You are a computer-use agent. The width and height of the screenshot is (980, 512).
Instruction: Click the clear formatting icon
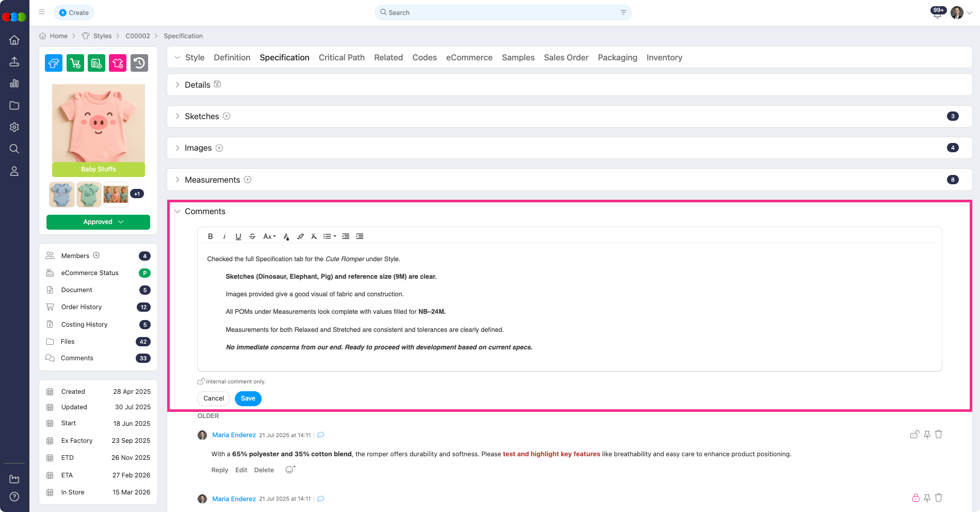tap(314, 236)
